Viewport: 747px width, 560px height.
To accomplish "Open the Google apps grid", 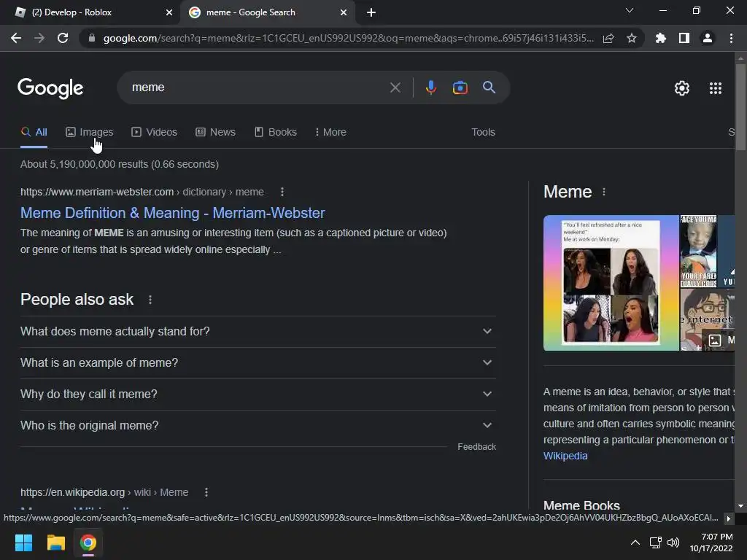I will coord(716,88).
